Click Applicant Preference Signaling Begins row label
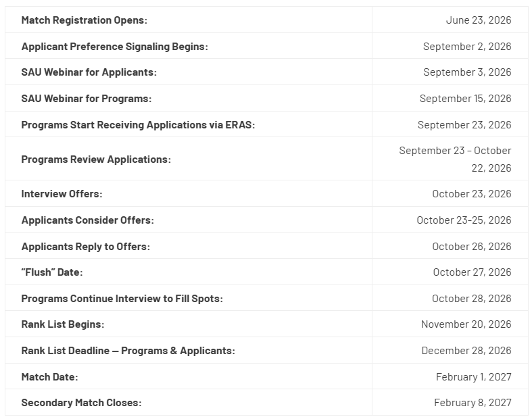The image size is (532, 419). coord(115,47)
